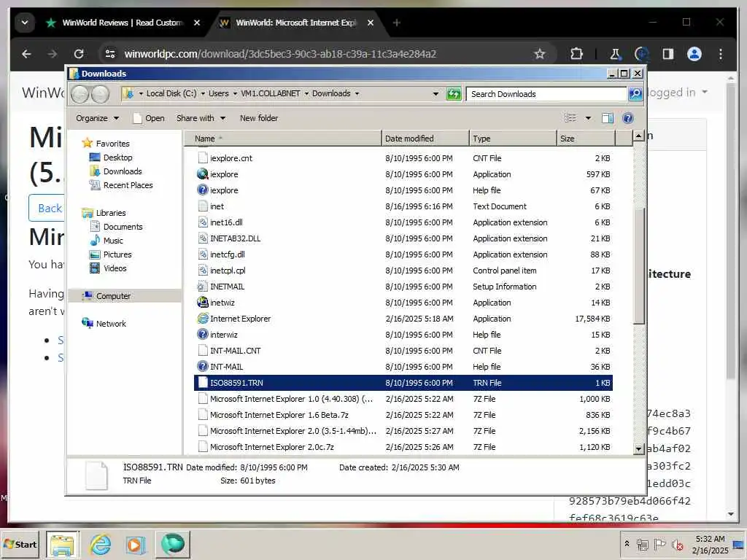747x560 pixels.
Task: Expand the view options dropdown arrow
Action: click(588, 118)
